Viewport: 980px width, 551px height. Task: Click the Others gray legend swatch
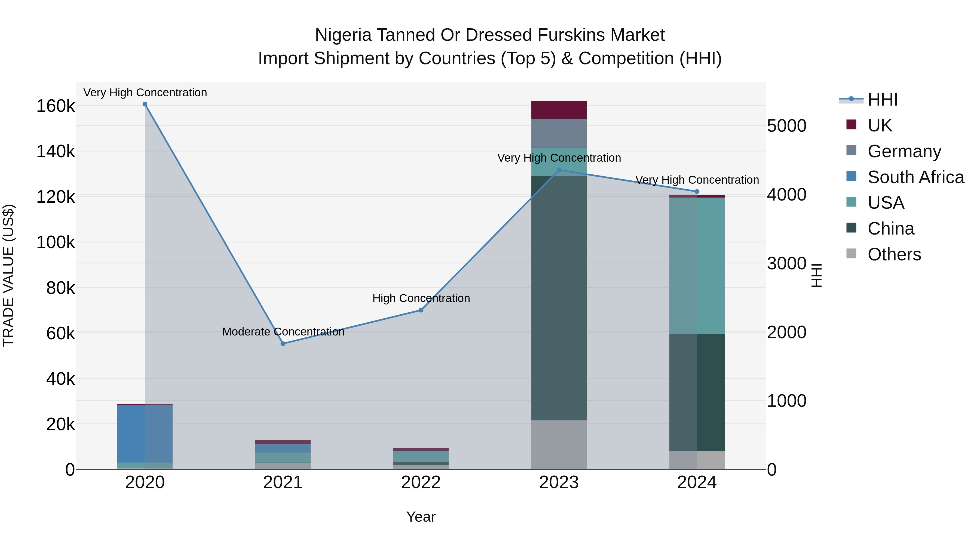pos(852,254)
